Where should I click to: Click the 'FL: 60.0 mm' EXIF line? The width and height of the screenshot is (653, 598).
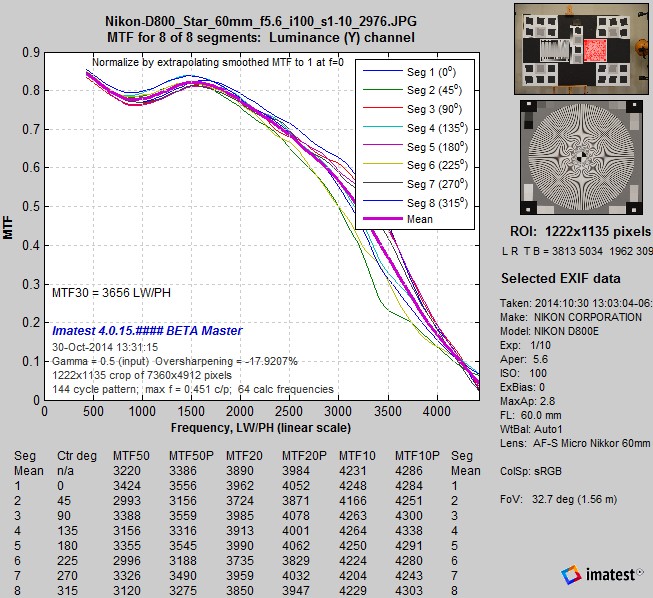tap(531, 415)
